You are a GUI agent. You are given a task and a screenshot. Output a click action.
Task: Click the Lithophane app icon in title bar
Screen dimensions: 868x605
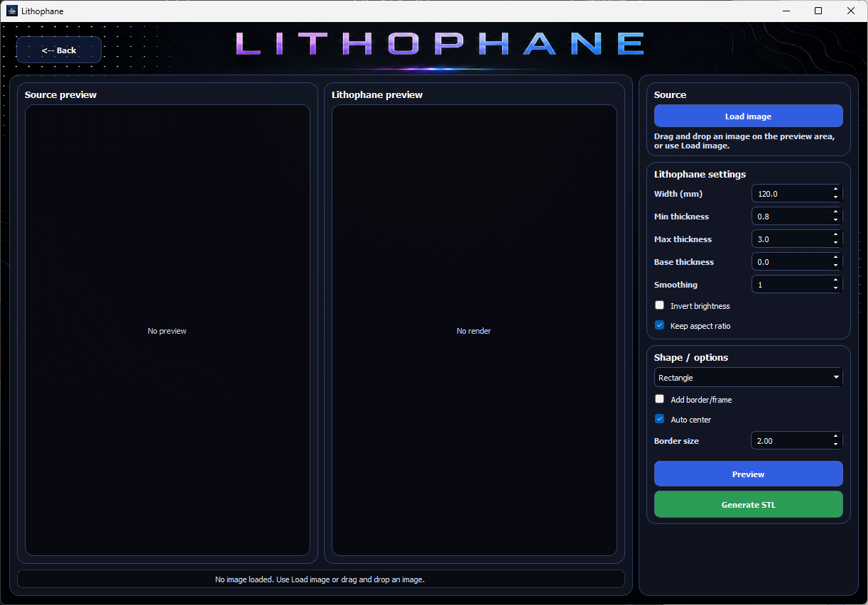[12, 11]
